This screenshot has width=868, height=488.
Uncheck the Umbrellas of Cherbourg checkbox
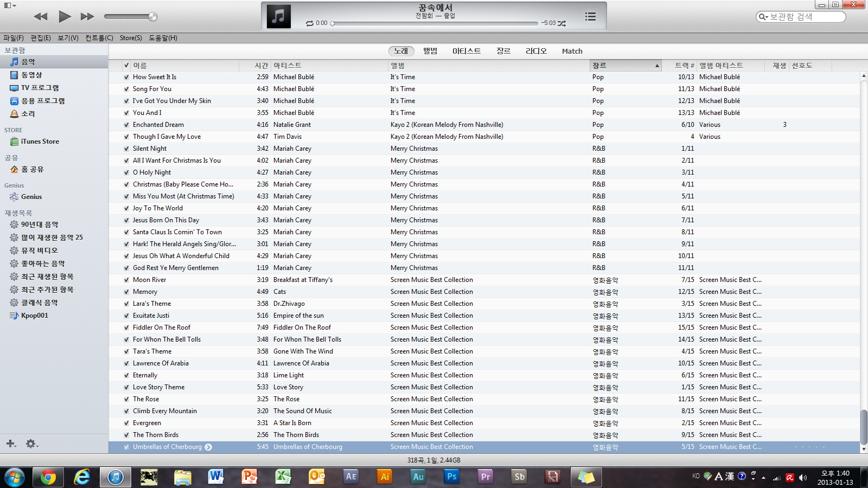[x=126, y=447]
